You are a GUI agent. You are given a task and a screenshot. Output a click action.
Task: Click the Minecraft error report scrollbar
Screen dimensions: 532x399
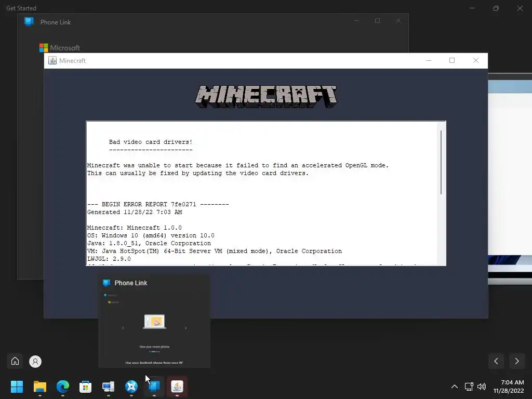(x=441, y=162)
